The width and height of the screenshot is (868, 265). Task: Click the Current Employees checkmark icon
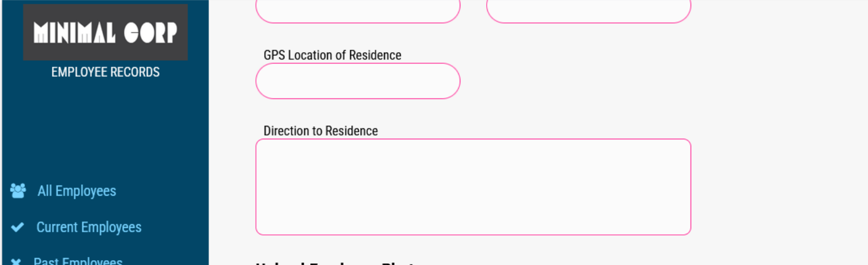17,227
